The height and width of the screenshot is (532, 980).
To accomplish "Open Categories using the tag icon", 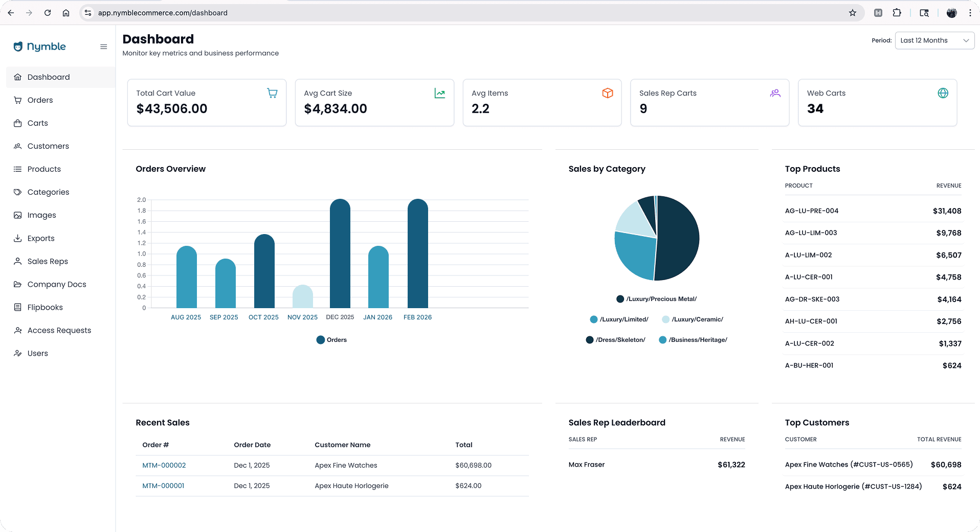I will tap(17, 192).
